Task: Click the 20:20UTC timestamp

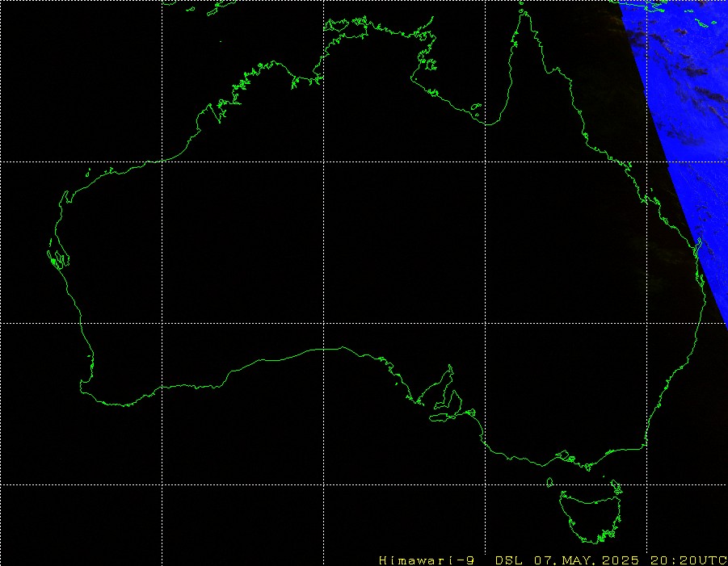Action: point(688,560)
